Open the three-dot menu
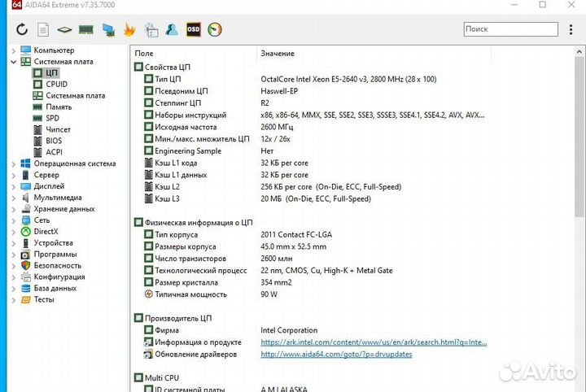Viewport: 586px width, 392px height. (x=571, y=29)
